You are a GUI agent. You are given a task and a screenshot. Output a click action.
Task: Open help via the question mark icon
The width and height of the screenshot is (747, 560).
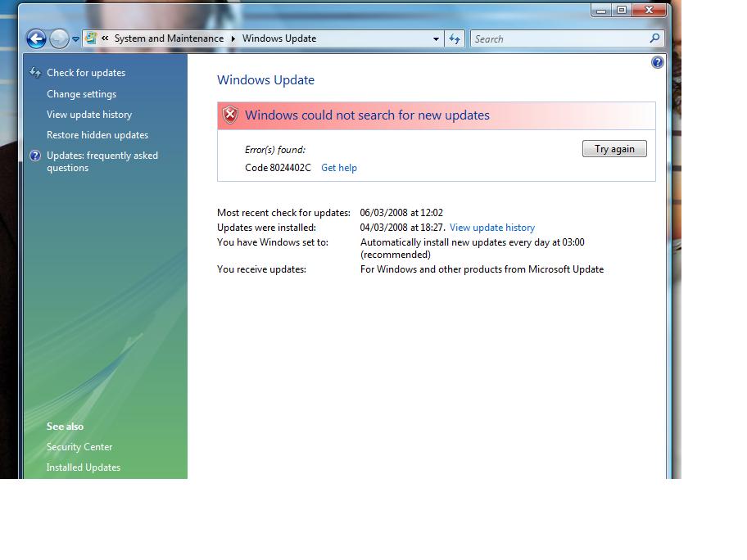657,61
